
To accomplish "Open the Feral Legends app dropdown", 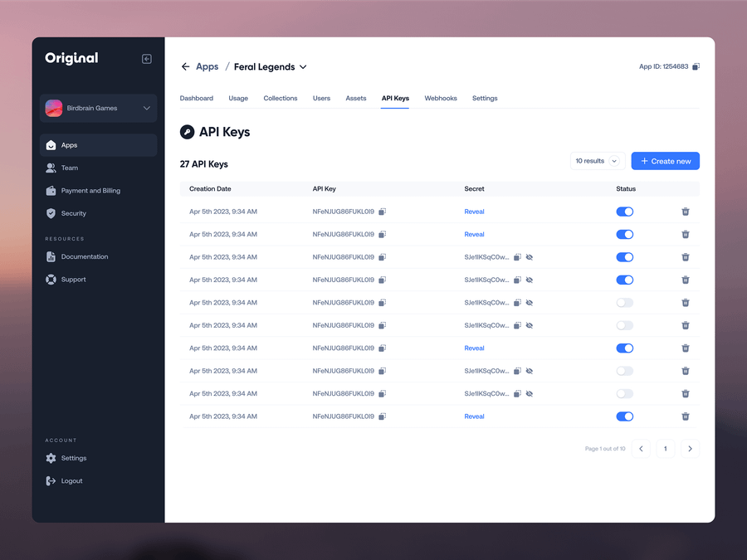I will coord(303,67).
